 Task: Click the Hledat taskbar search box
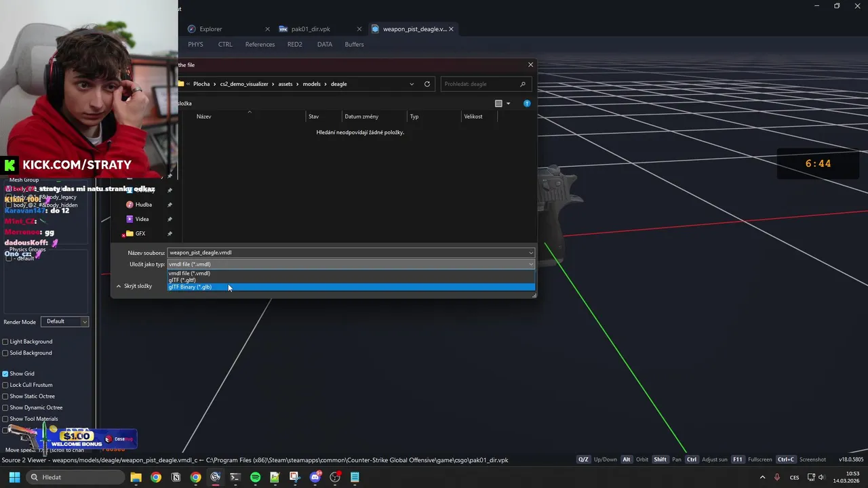tap(75, 477)
